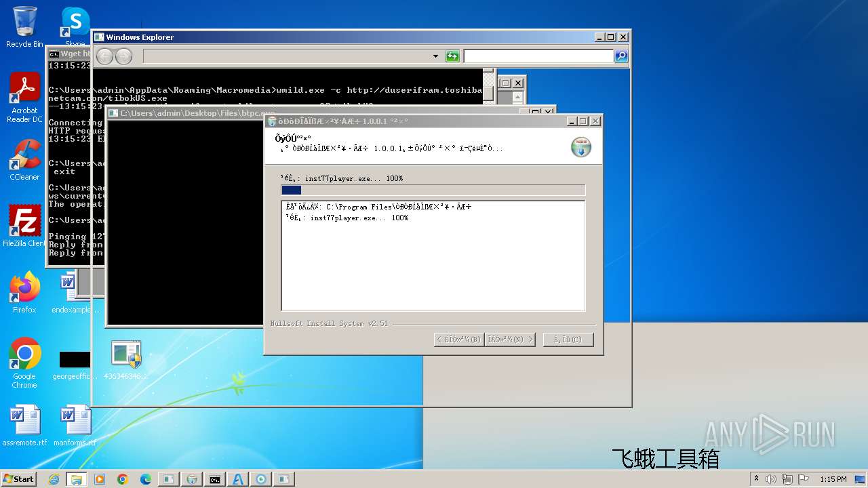Open FileZilla Client shortcut
The height and width of the screenshot is (488, 868).
tap(24, 226)
